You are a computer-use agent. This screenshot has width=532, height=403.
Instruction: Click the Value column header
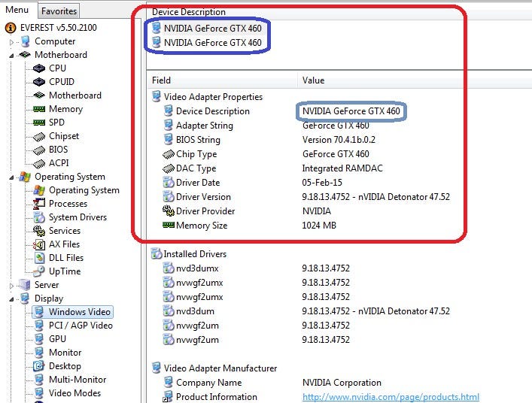pos(415,80)
